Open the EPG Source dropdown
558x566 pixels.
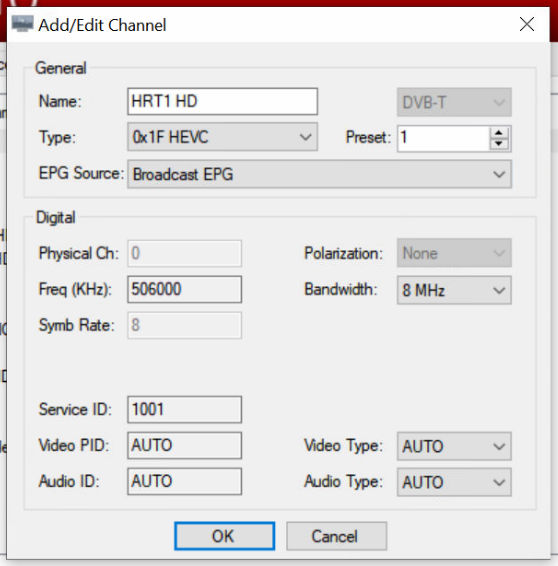click(x=319, y=174)
